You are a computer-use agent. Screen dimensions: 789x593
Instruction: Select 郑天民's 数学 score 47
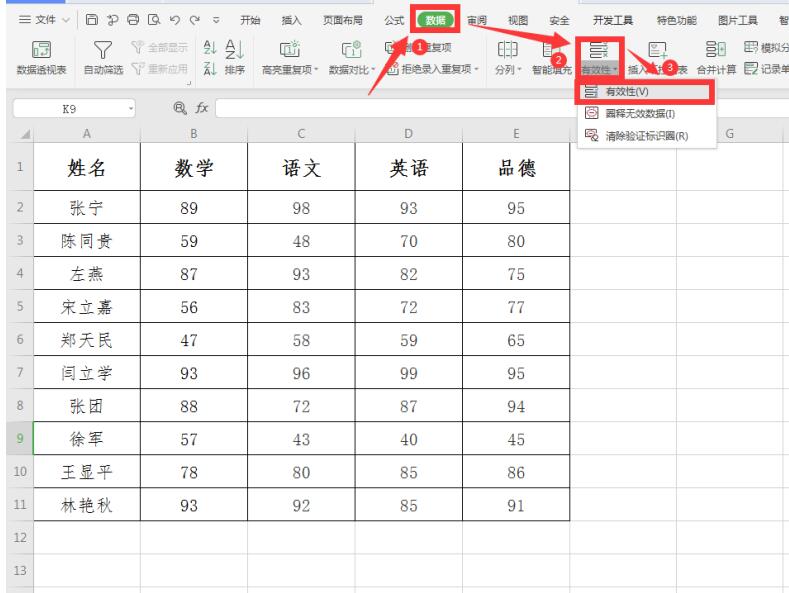[x=194, y=340]
